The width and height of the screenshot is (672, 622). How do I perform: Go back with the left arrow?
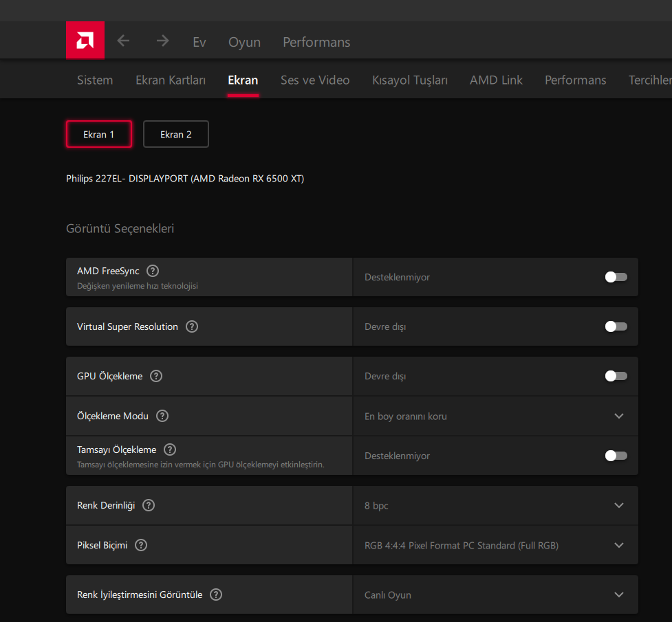(123, 41)
